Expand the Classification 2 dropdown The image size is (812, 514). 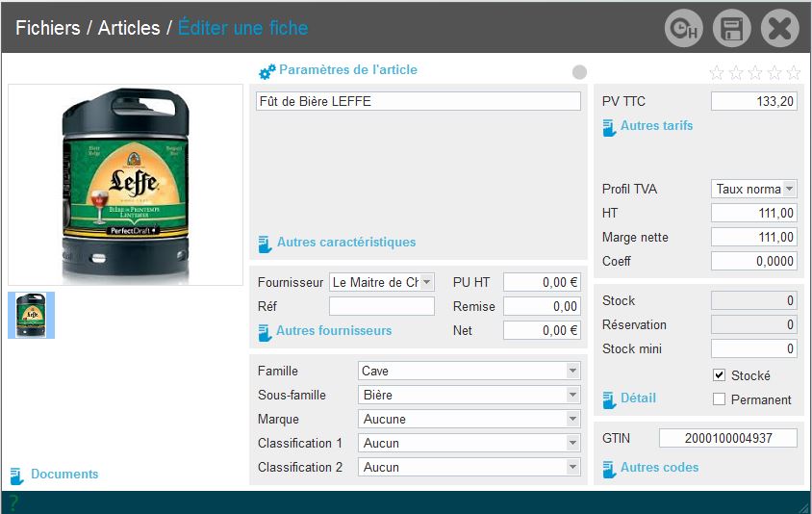pos(469,468)
